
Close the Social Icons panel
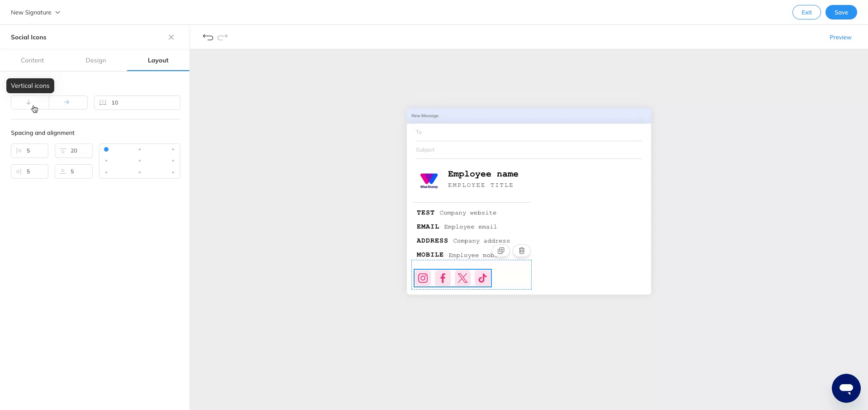171,37
